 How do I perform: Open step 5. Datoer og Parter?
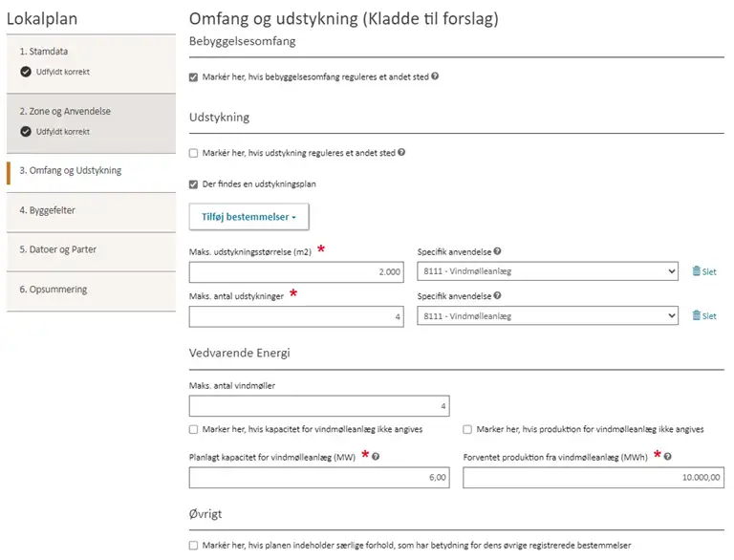[92, 250]
